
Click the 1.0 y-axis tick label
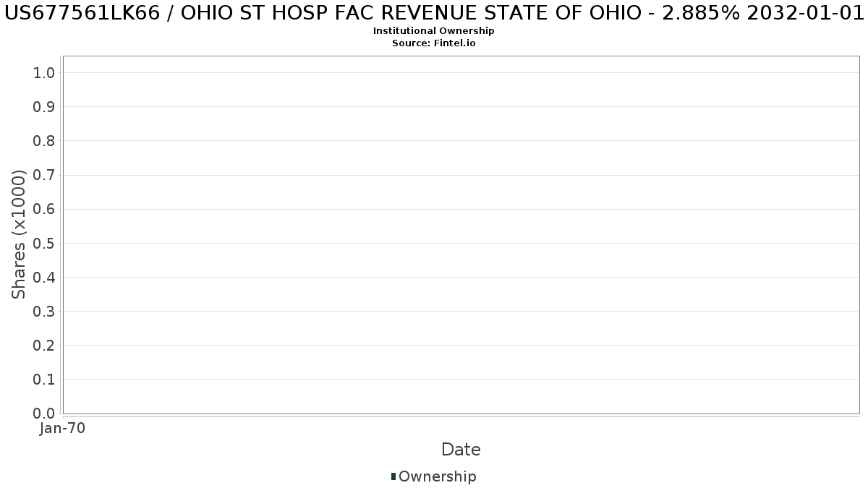pyautogui.click(x=44, y=72)
